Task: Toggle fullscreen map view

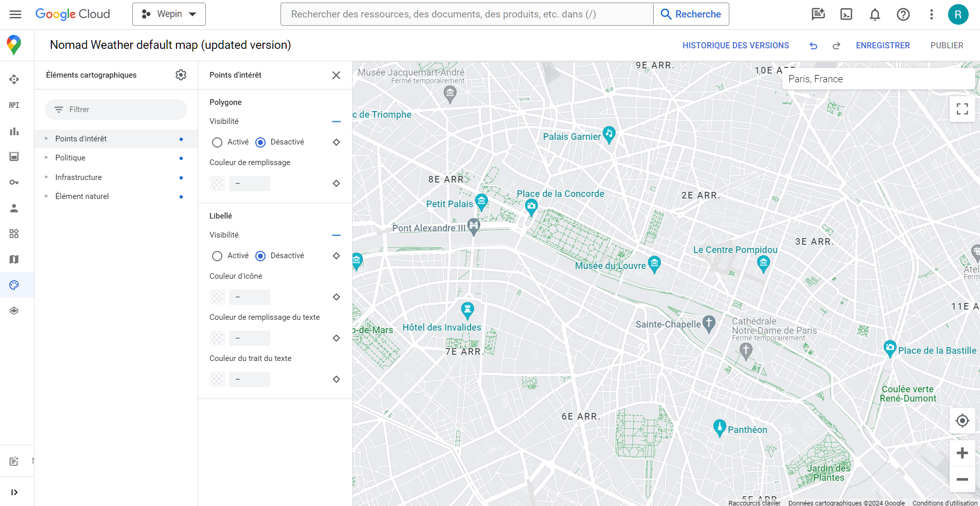Action: click(x=962, y=109)
